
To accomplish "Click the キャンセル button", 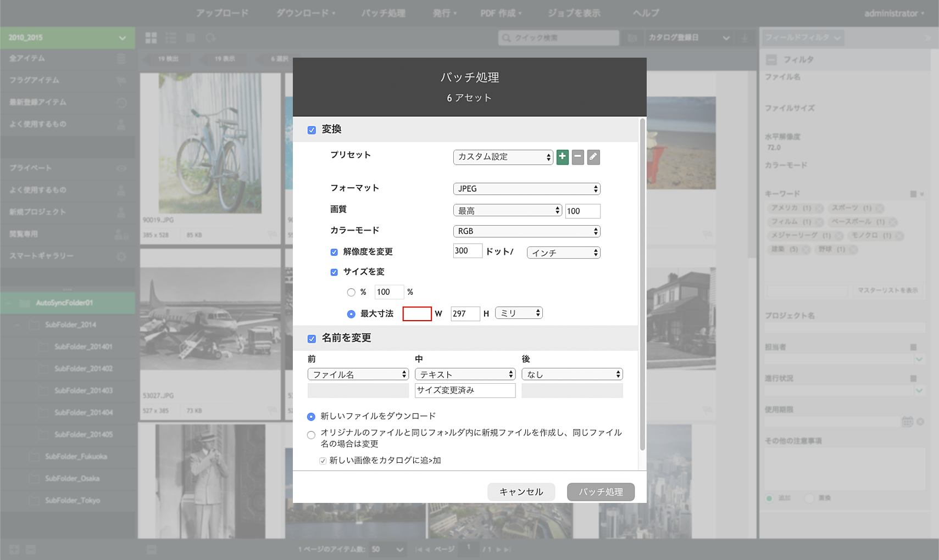I will (x=521, y=492).
